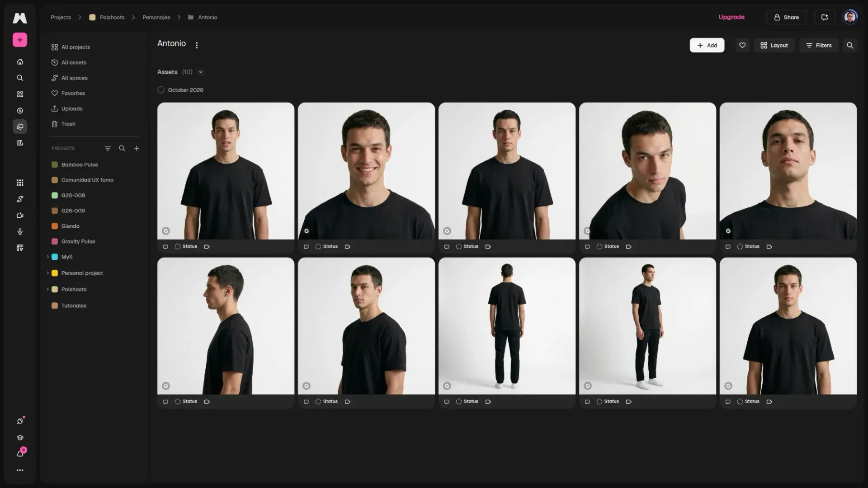This screenshot has width=868, height=488.
Task: Click the Upgrade link
Action: (x=731, y=17)
